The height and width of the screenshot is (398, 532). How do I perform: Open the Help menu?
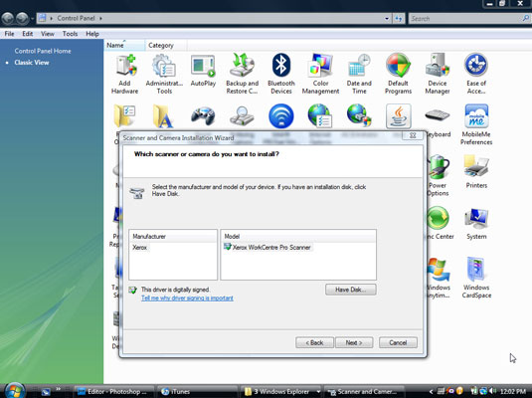point(91,34)
